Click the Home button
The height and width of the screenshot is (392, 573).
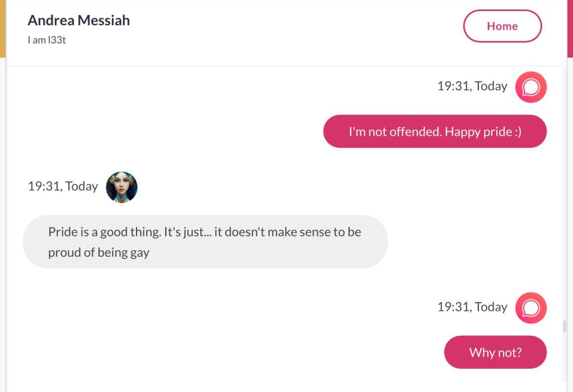coord(502,26)
